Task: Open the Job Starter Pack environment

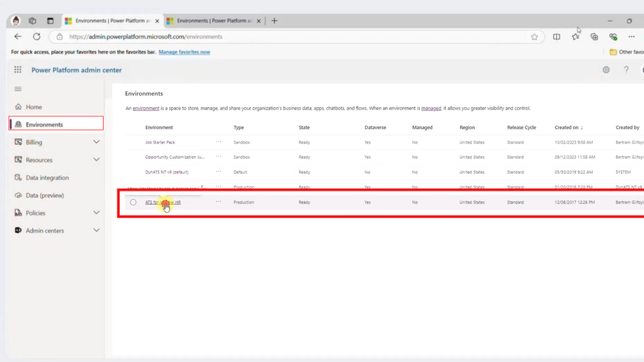Action: pos(160,142)
